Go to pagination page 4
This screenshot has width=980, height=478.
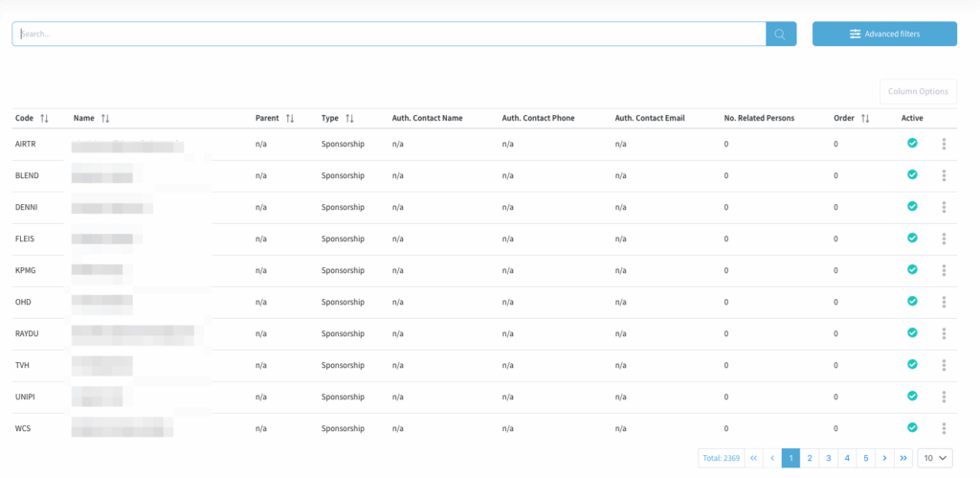coord(847,458)
